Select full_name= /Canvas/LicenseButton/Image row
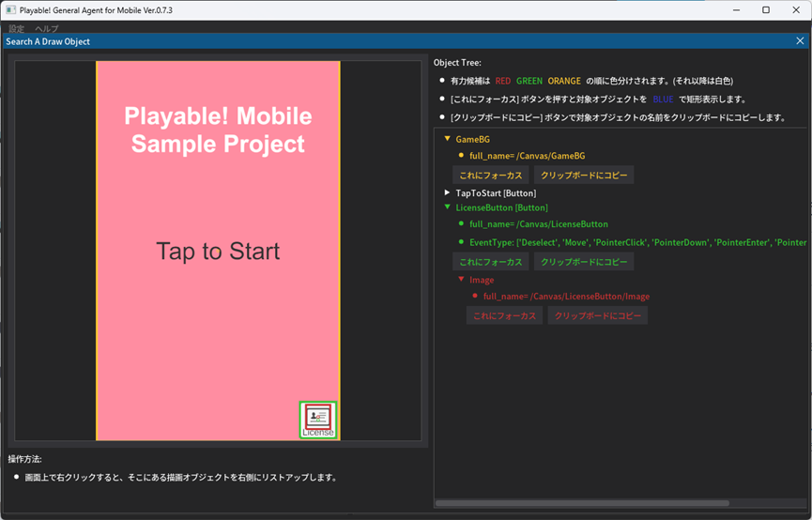This screenshot has height=520, width=812. click(x=567, y=297)
